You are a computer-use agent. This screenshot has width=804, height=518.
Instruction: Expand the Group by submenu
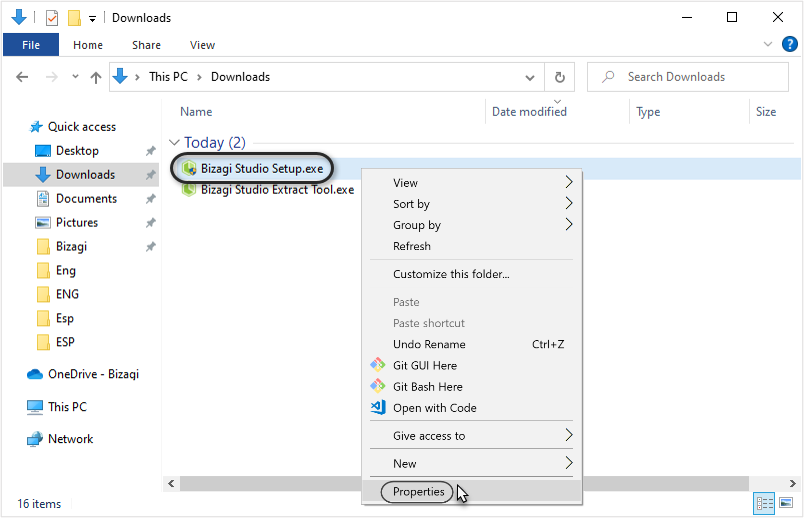[x=568, y=224]
